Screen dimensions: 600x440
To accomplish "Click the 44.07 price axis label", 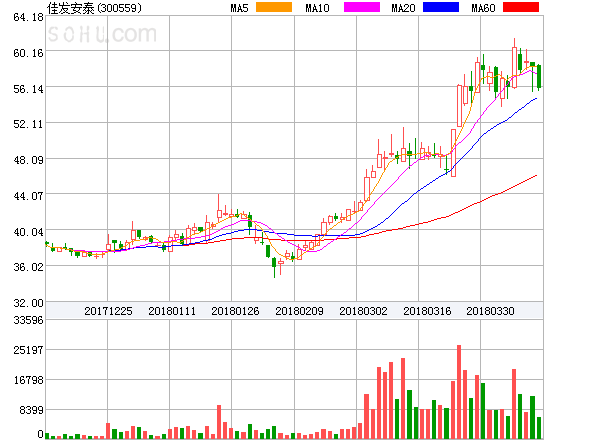I will pos(28,196).
